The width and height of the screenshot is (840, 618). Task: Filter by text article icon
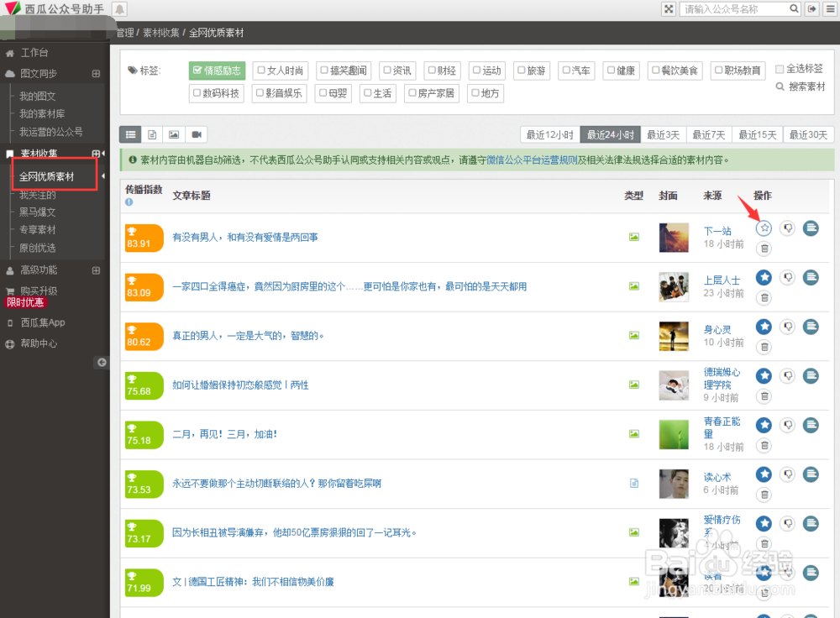[x=152, y=134]
